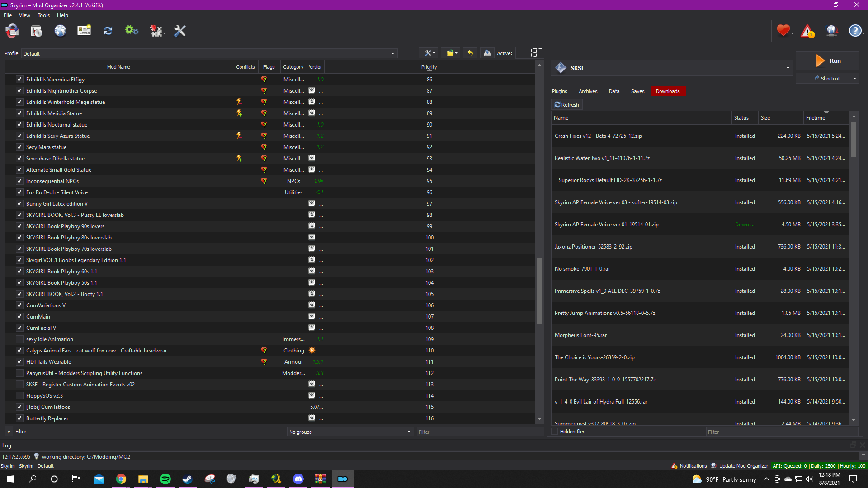The image size is (868, 488).
Task: Open the Tools puzzle dropdown arrow
Action: [164, 33]
